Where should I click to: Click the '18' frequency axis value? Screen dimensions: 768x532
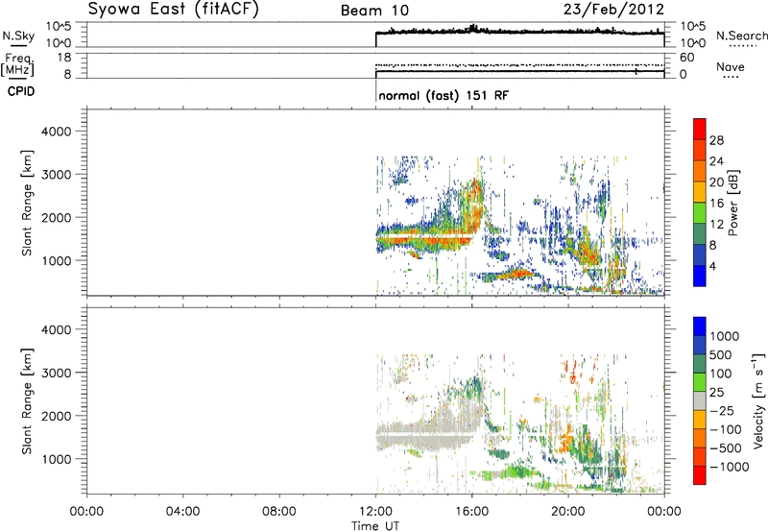point(64,58)
